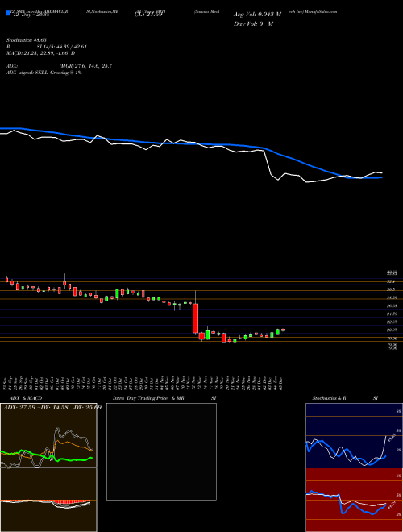403x532 pixels.
Task: Click the '24.78' price axis label
Action: pos(392,314)
